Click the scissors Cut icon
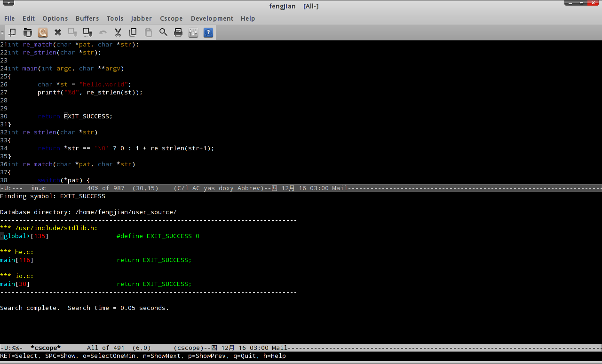The image size is (602, 364). point(118,32)
